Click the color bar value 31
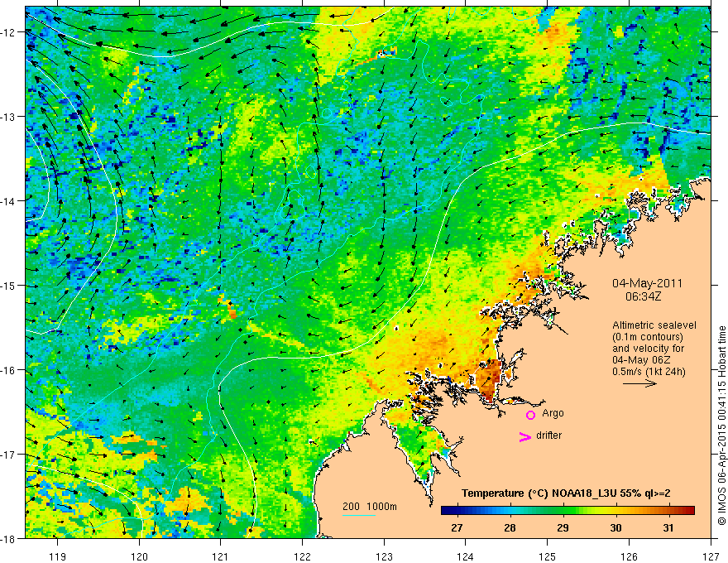728x563 pixels. [x=668, y=527]
